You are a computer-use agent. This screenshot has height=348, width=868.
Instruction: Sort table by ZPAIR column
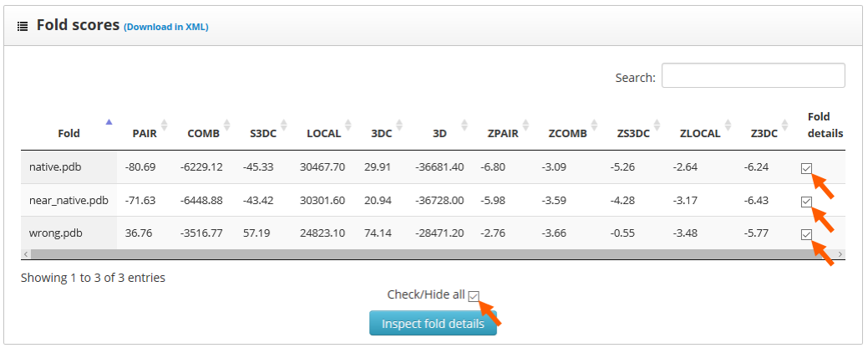coord(503,133)
